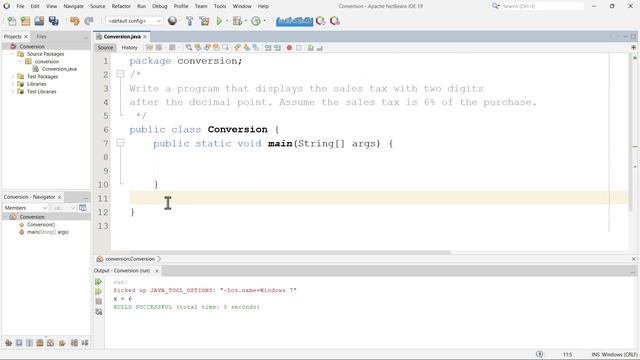Click the Comment lines editor icon

coord(310,48)
